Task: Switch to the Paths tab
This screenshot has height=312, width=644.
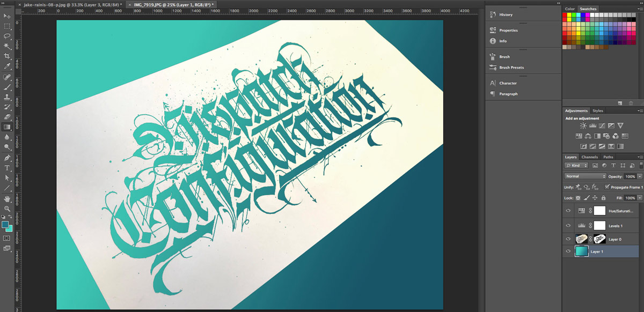Action: click(608, 157)
